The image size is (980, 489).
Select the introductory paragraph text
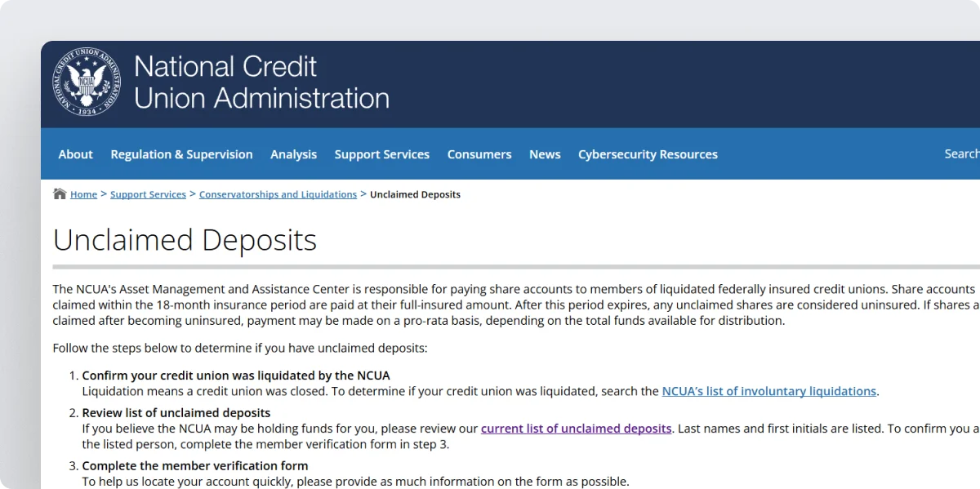pos(490,304)
